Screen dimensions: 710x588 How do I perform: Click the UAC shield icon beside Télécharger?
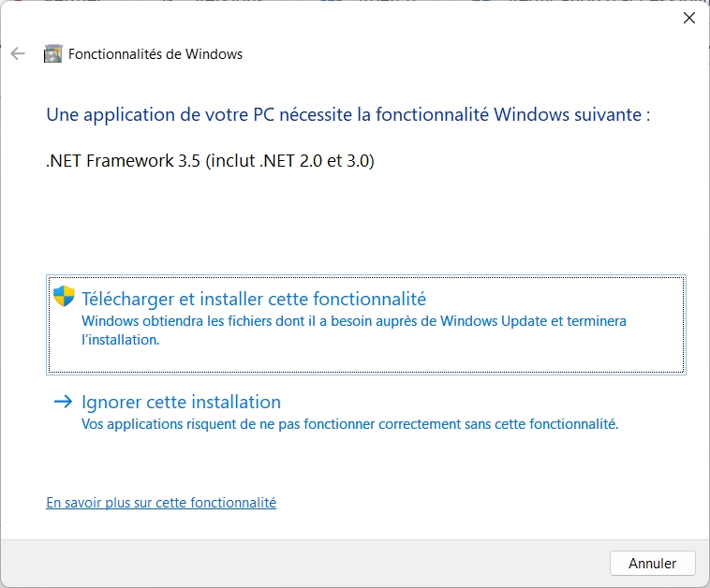pos(64,297)
